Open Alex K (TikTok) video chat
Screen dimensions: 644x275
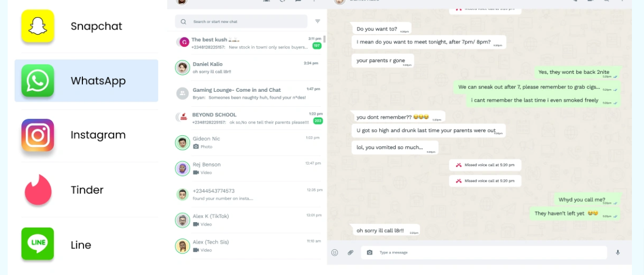click(247, 221)
